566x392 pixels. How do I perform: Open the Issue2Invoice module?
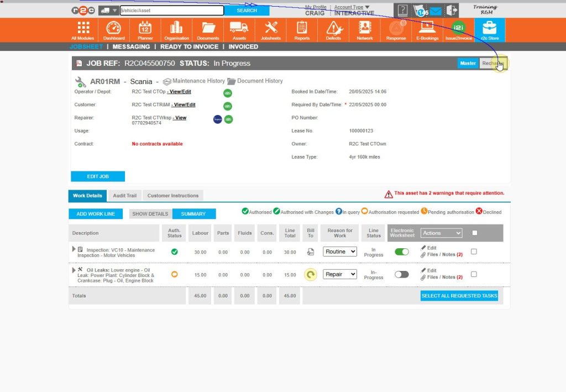[459, 30]
